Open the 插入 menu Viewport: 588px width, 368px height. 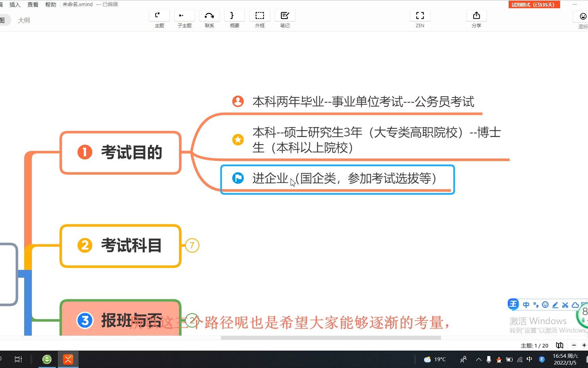click(15, 4)
